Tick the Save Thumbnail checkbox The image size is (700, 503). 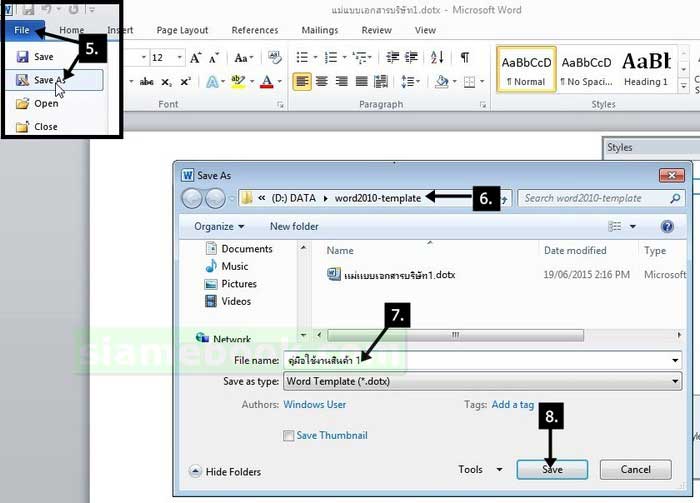click(288, 436)
